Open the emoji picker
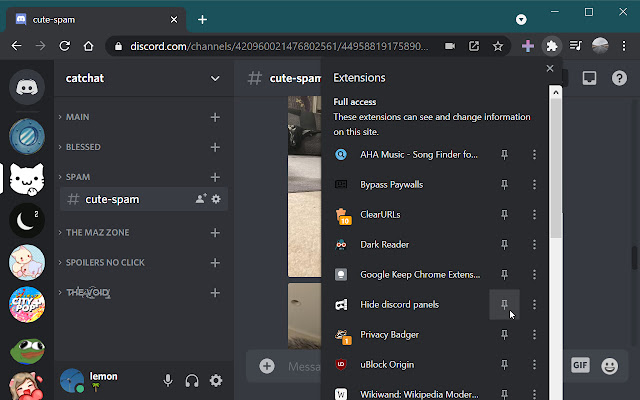This screenshot has height=400, width=640. click(x=609, y=365)
